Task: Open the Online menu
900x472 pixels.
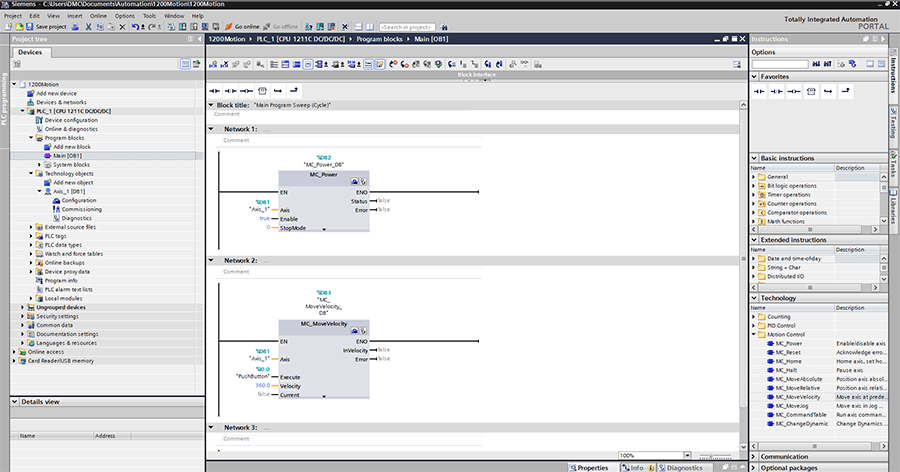Action: (x=98, y=16)
